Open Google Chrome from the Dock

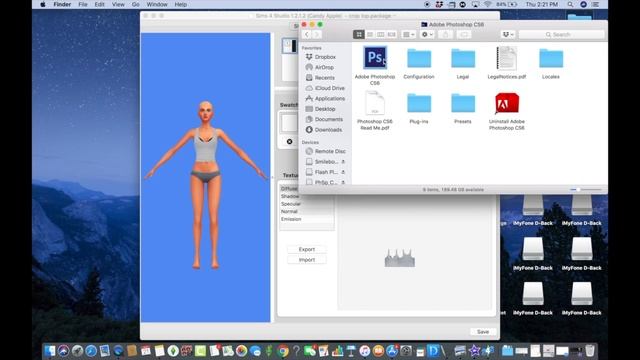coord(282,351)
